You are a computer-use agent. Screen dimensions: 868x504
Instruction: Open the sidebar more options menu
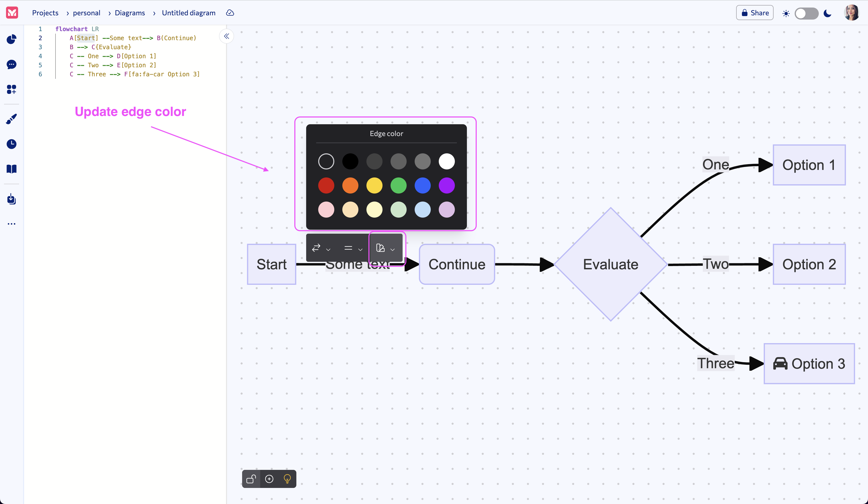click(11, 224)
